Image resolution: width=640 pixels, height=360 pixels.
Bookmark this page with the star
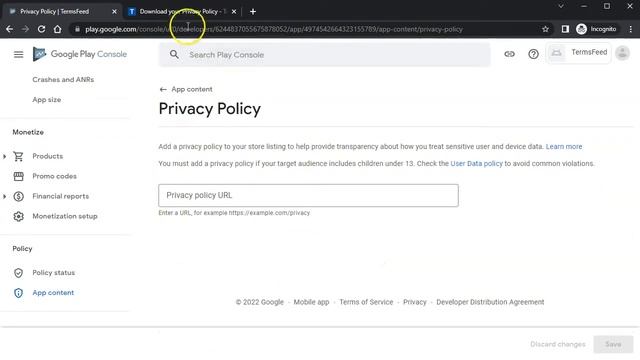545,29
